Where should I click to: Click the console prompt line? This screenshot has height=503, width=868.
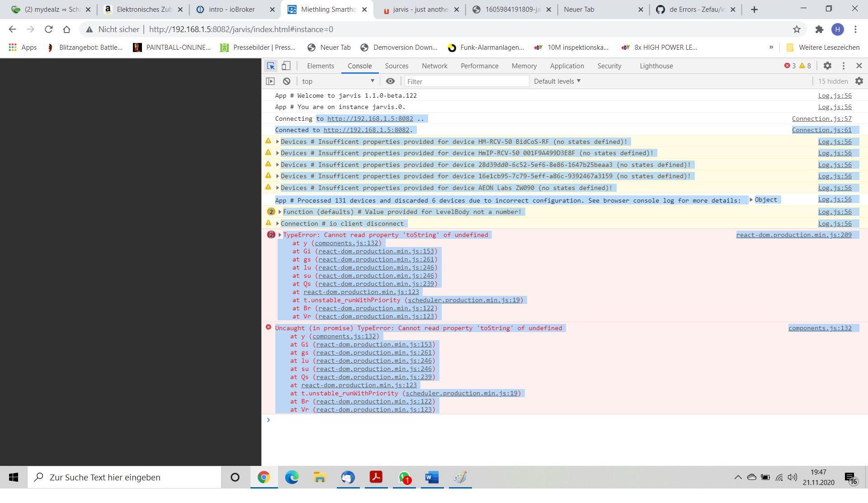pyautogui.click(x=564, y=420)
